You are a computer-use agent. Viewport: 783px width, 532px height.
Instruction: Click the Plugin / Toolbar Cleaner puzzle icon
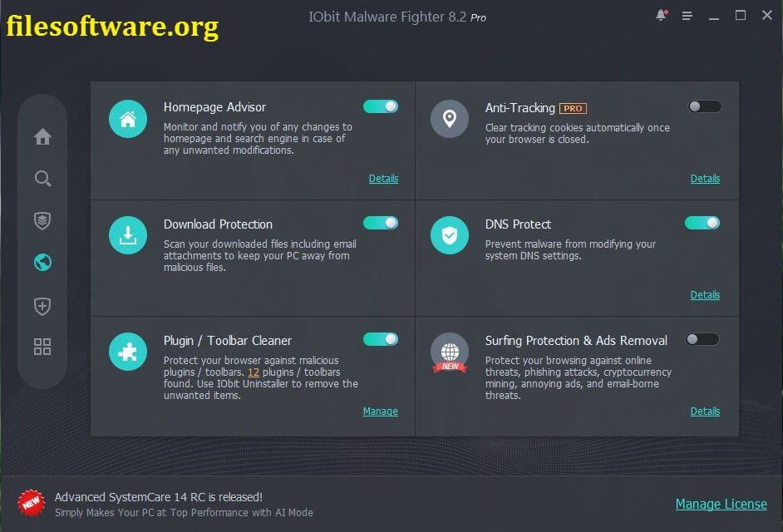(x=128, y=352)
